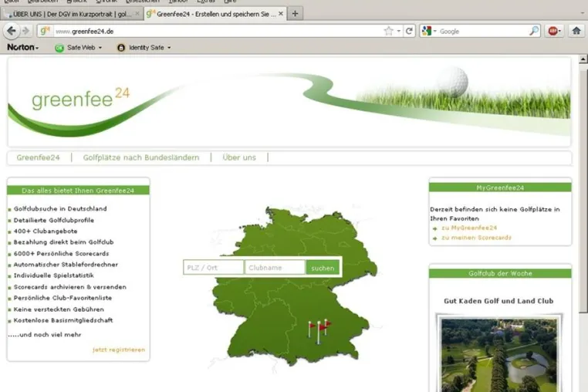Click the text Persönliche Club-Favoritenliste
Screen dimensions: 588x392
[63, 298]
